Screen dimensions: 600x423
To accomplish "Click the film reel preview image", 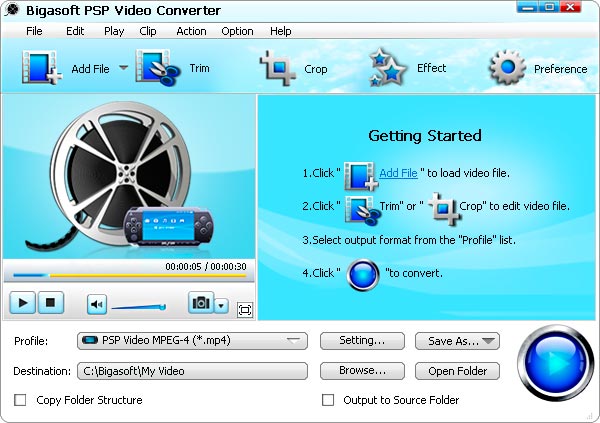I will 129,177.
